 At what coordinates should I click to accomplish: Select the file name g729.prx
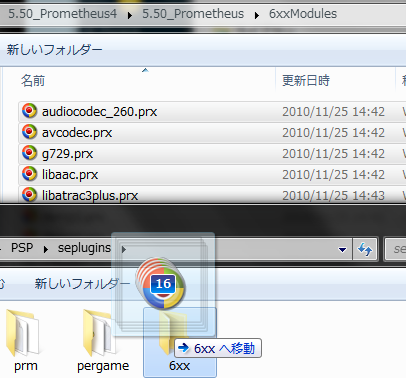(x=67, y=154)
